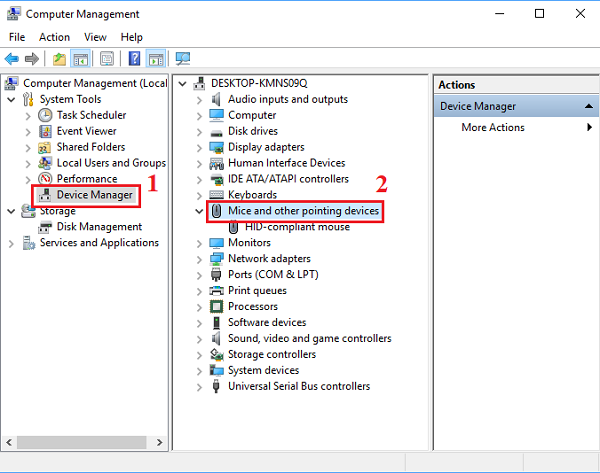600x473 pixels.
Task: Toggle the Show/Hide Console Tree button
Action: pos(81,59)
